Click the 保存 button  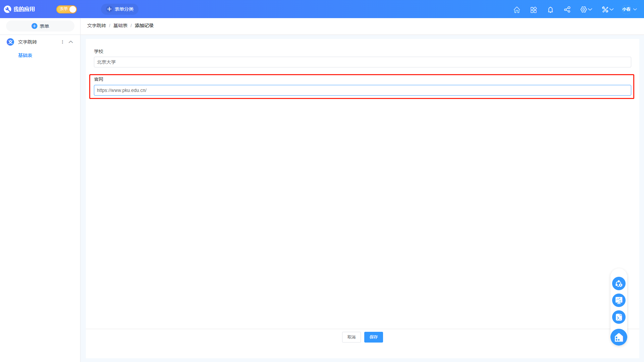pos(374,337)
